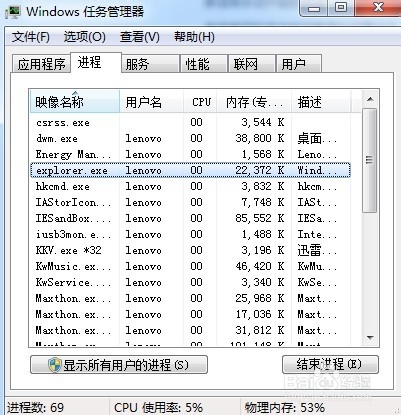401x415 pixels.
Task: Click the 迅雷... description cell
Action: pyautogui.click(x=317, y=250)
